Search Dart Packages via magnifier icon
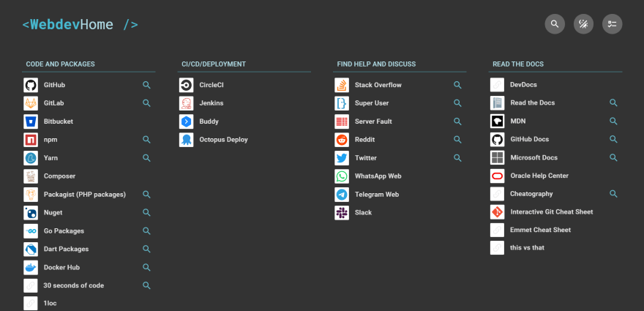This screenshot has height=311, width=644. tap(146, 249)
